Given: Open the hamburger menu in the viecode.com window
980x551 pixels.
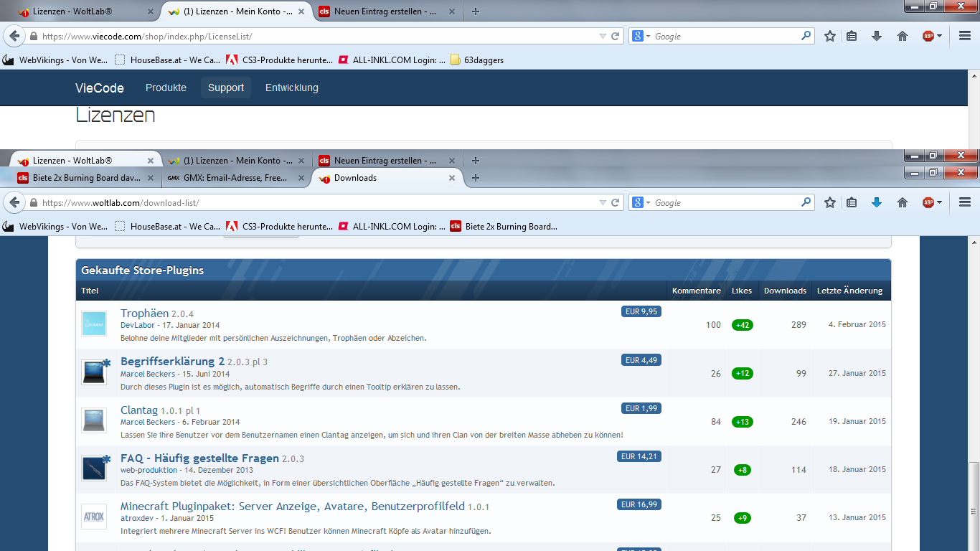Looking at the screenshot, I should tap(964, 37).
